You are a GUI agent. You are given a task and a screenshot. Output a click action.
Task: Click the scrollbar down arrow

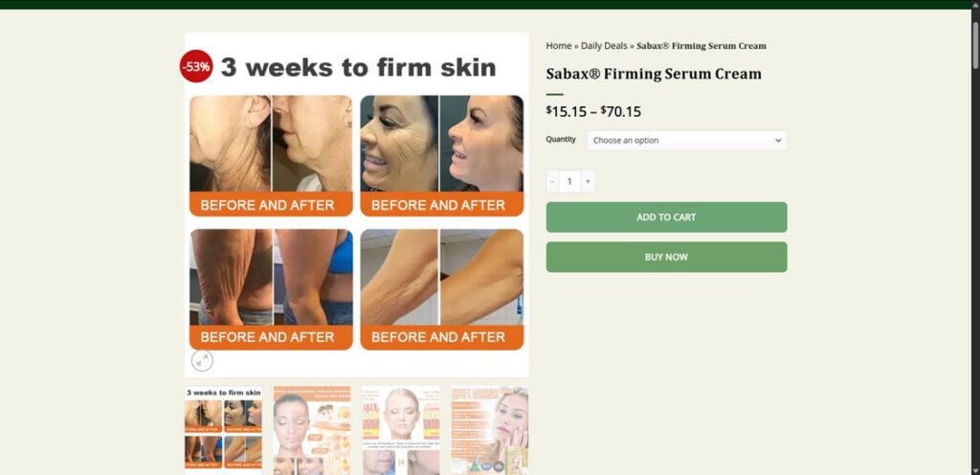tap(974, 470)
